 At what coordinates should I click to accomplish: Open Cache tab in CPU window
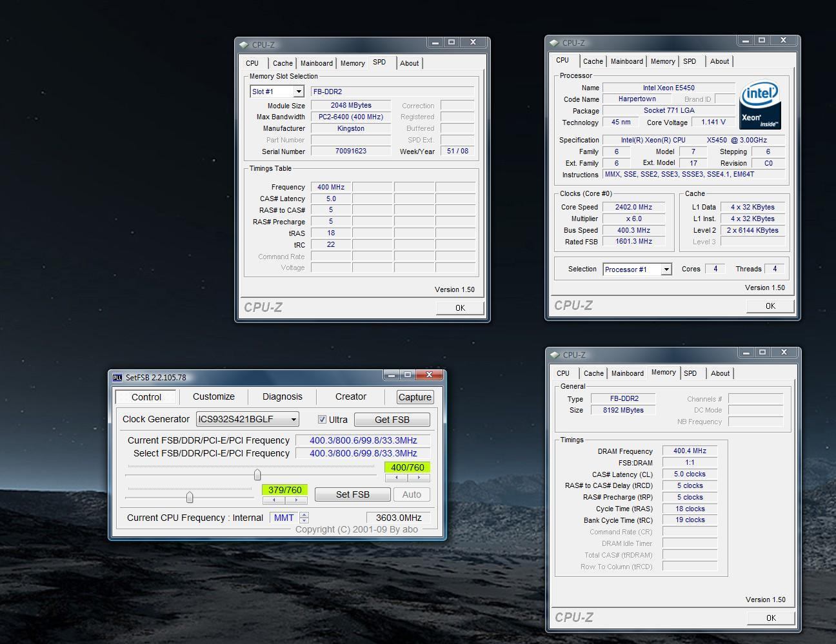(593, 61)
